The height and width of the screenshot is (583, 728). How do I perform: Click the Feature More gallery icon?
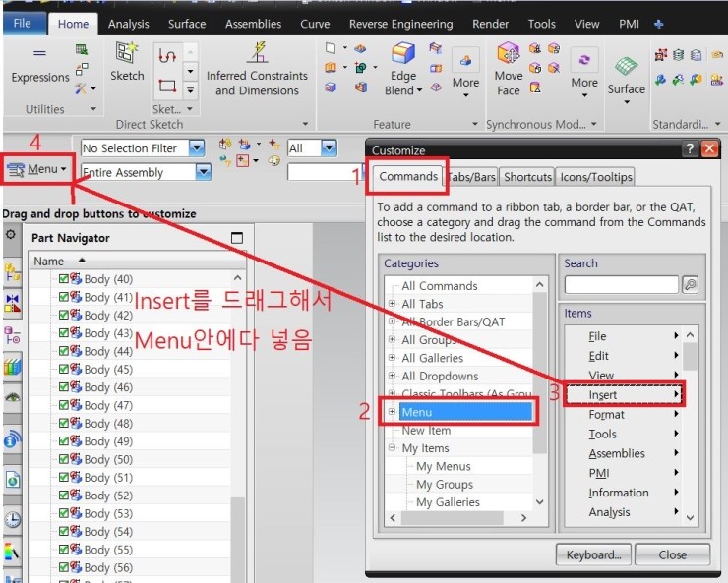pyautogui.click(x=465, y=60)
